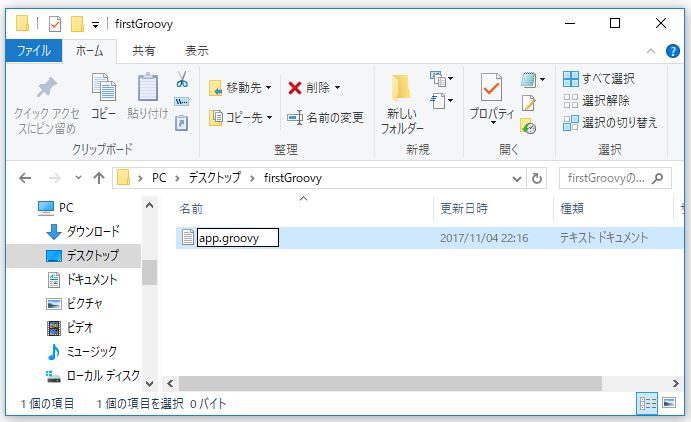Click navigation pane scroll down arrow
The width and height of the screenshot is (691, 422).
click(149, 384)
